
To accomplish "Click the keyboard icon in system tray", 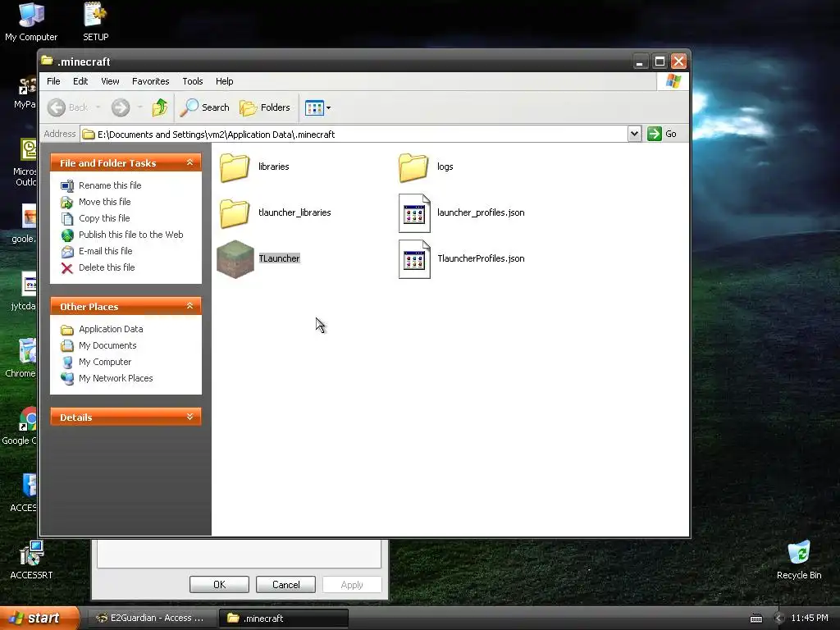I will coord(756,619).
